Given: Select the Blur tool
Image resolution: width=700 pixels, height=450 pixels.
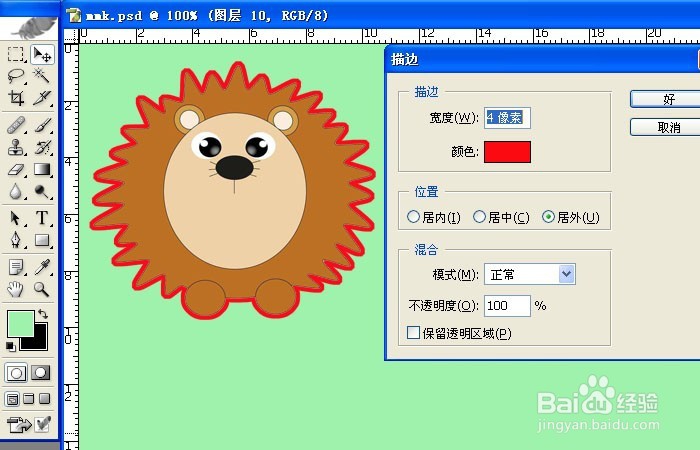Looking at the screenshot, I should click(16, 192).
